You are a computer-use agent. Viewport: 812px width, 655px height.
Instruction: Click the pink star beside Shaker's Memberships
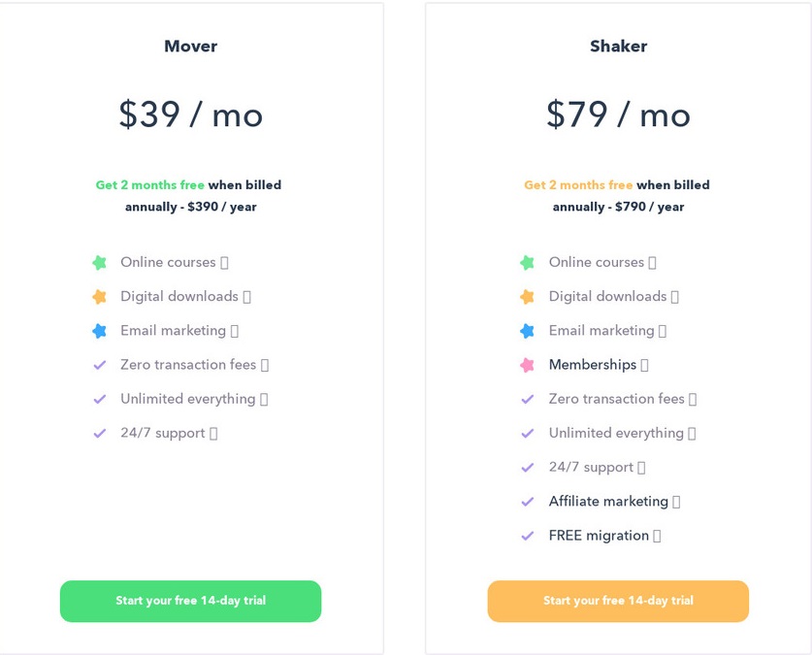pyautogui.click(x=527, y=365)
